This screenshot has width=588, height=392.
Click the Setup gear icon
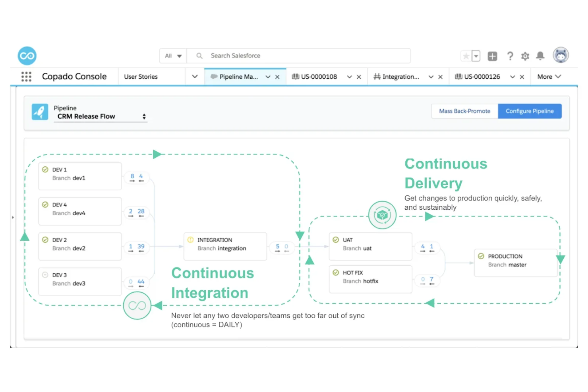tap(525, 56)
